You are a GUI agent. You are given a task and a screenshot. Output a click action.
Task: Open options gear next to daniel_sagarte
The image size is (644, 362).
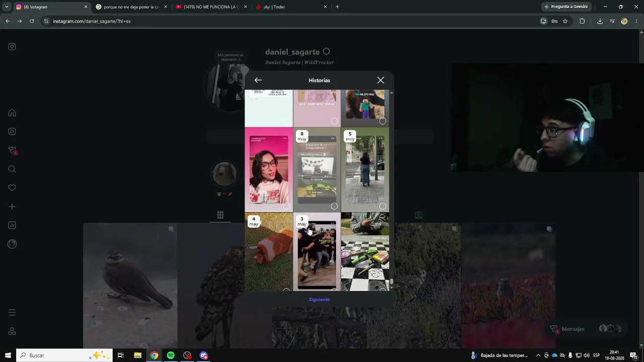pos(327,52)
